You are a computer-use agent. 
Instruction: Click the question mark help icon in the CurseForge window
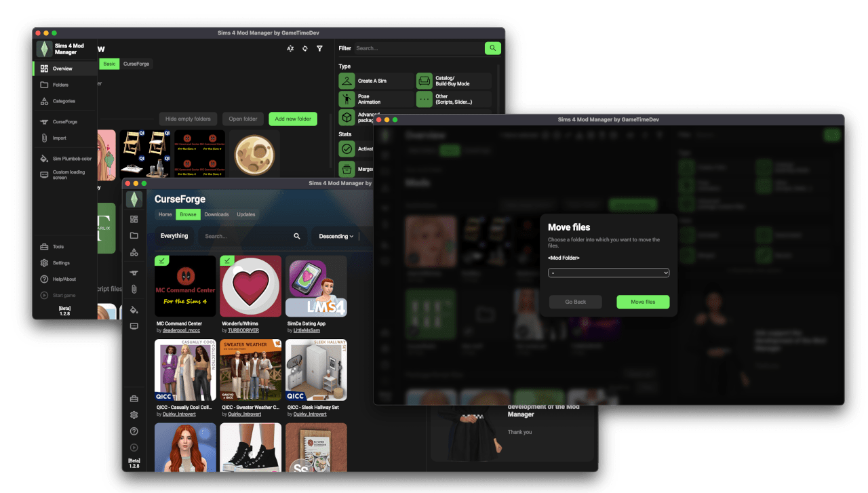[x=134, y=431]
